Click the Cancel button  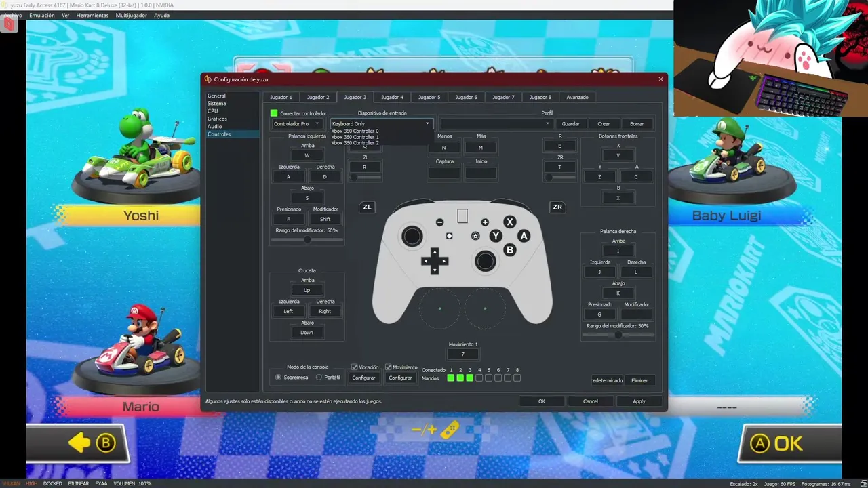point(591,401)
